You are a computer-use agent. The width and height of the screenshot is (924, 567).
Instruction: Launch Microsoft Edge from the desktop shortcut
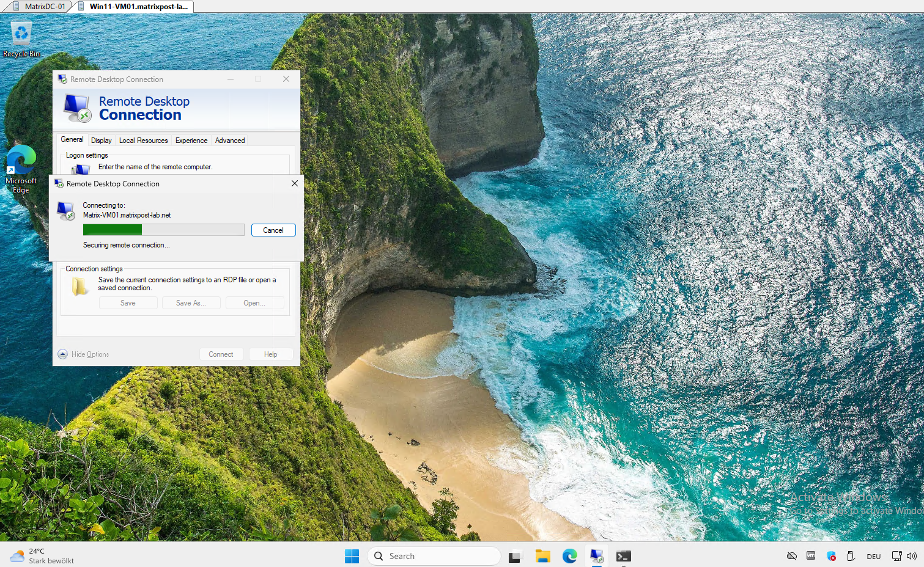tap(21, 169)
